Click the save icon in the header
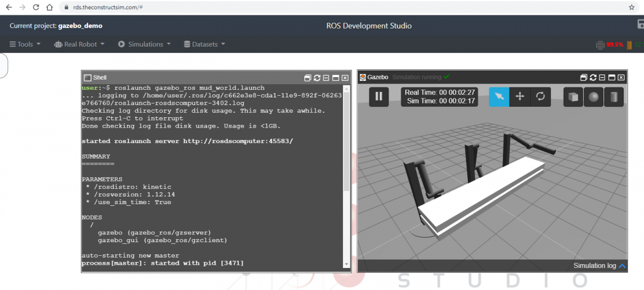This screenshot has height=290, width=644. 640,25
